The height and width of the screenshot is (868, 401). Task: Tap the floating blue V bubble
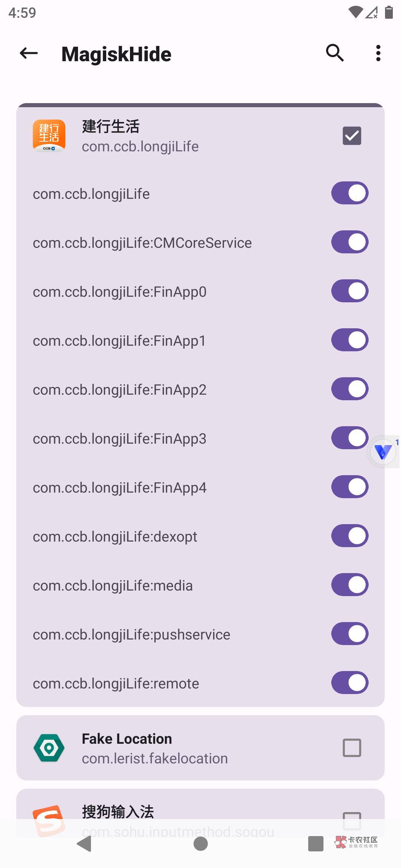pos(383,452)
